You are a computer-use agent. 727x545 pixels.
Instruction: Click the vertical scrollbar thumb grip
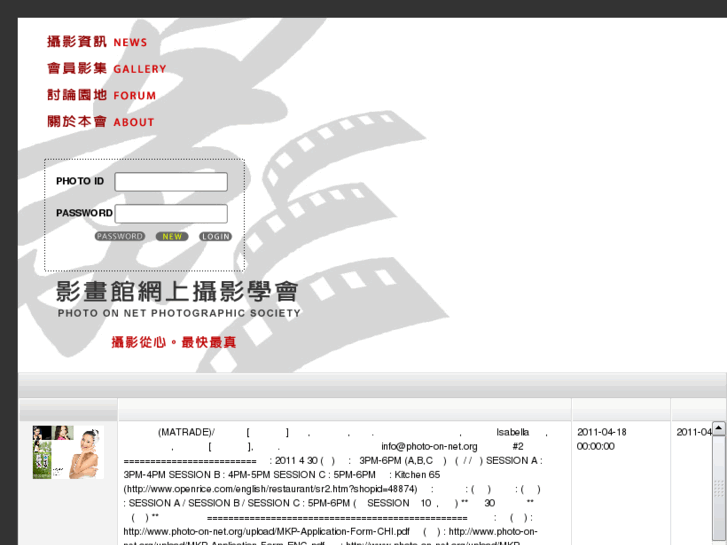(719, 489)
